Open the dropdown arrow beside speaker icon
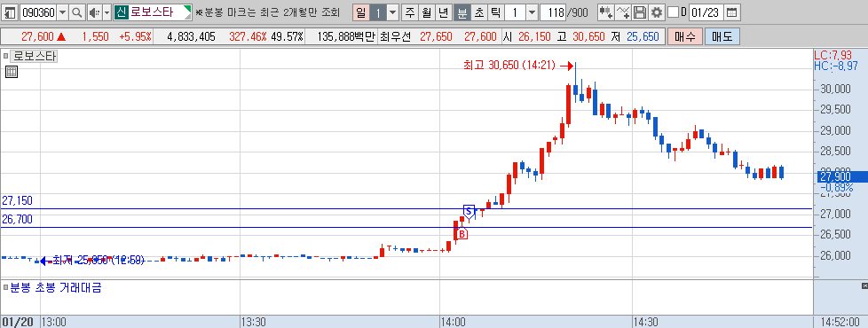868x328 pixels. click(107, 12)
